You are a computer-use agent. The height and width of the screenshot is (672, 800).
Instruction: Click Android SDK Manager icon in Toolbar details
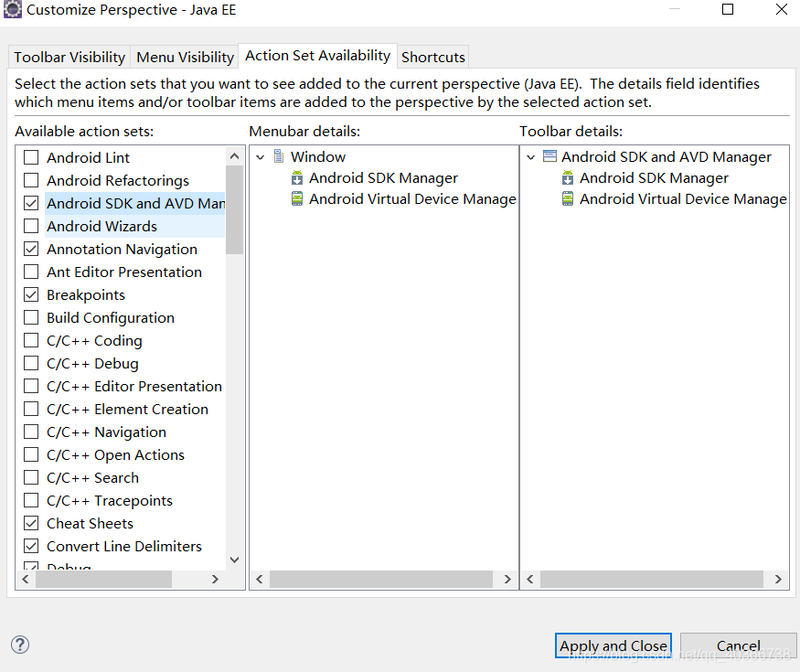point(568,177)
